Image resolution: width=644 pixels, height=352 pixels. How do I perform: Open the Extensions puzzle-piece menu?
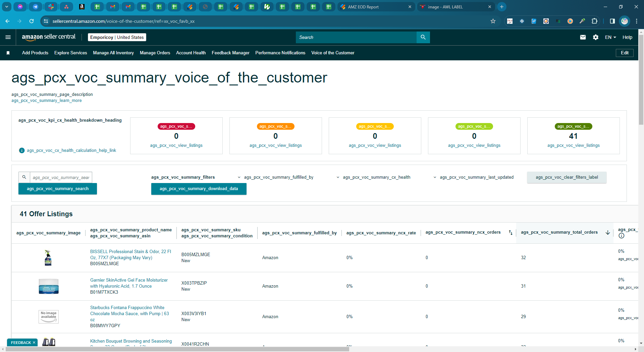pyautogui.click(x=594, y=21)
